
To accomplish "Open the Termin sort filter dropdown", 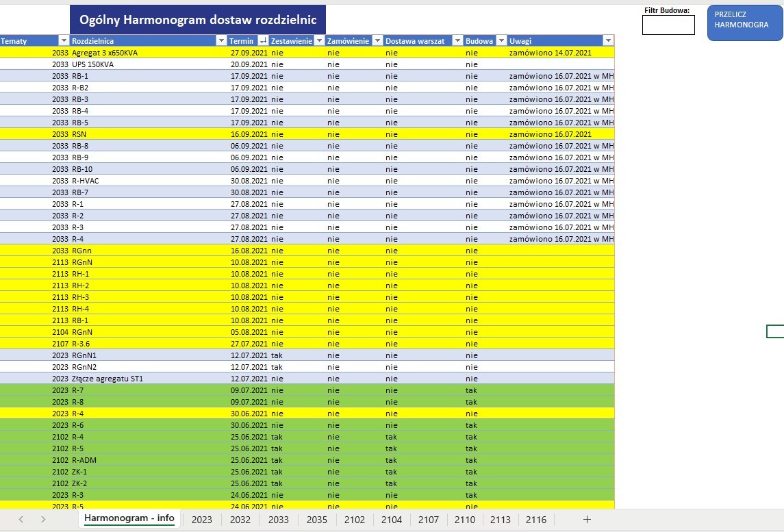I will 263,41.
